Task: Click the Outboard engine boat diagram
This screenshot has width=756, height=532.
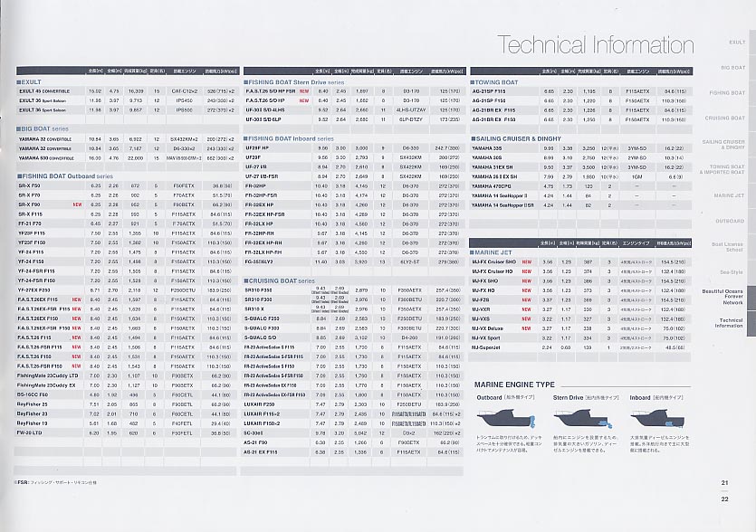Action: click(508, 418)
